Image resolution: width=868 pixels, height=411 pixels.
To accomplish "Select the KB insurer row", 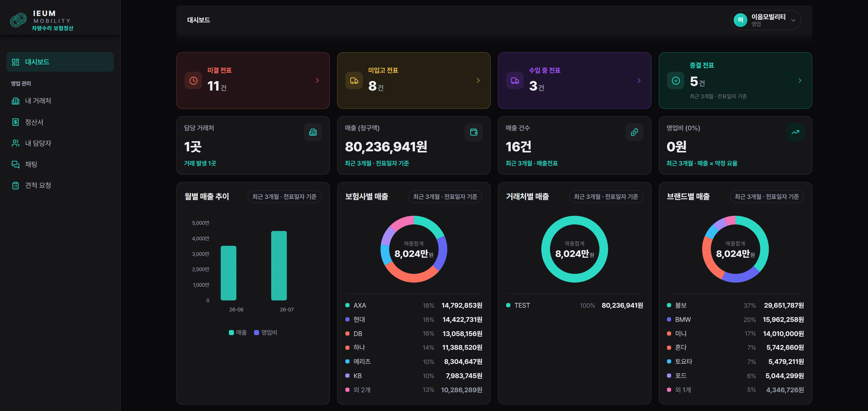I will click(x=414, y=376).
